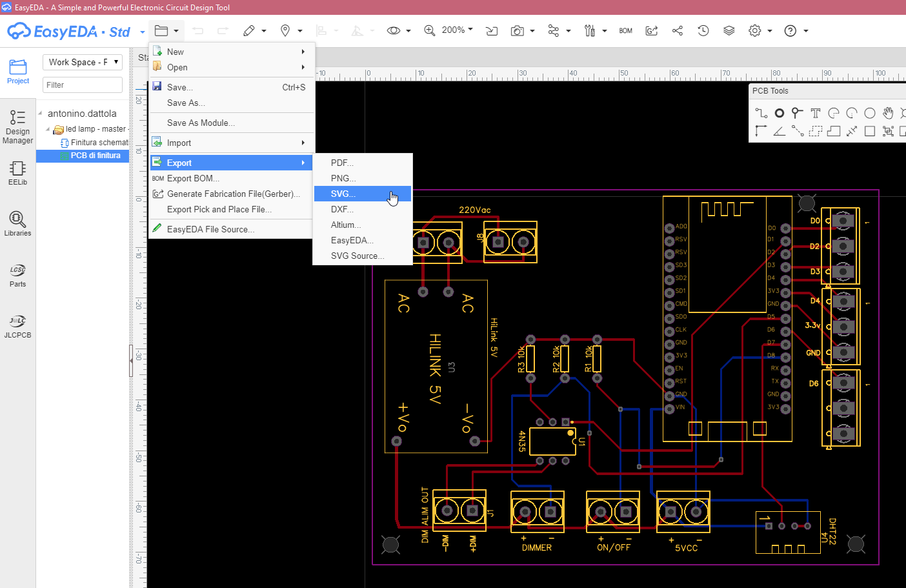Choose Export BOM... menu entry

232,178
